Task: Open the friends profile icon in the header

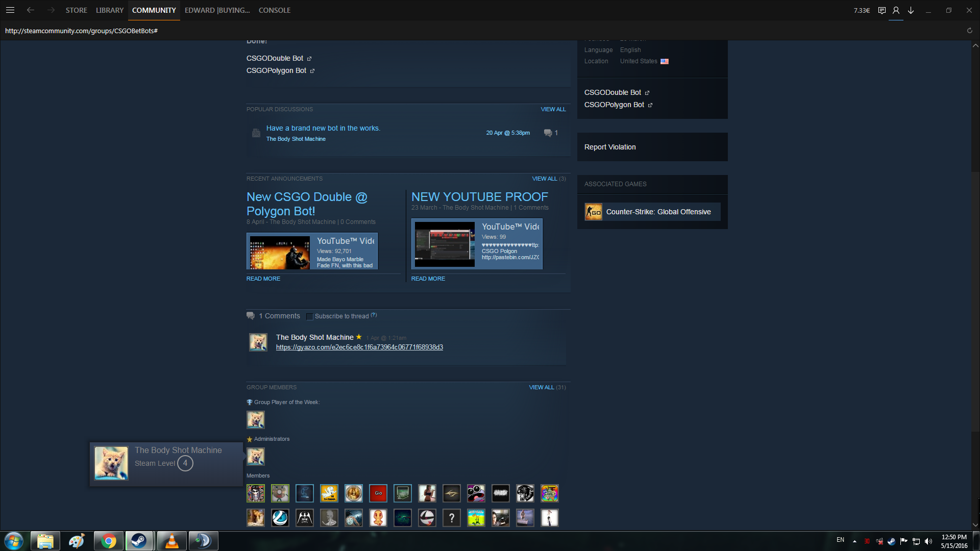Action: pyautogui.click(x=896, y=10)
